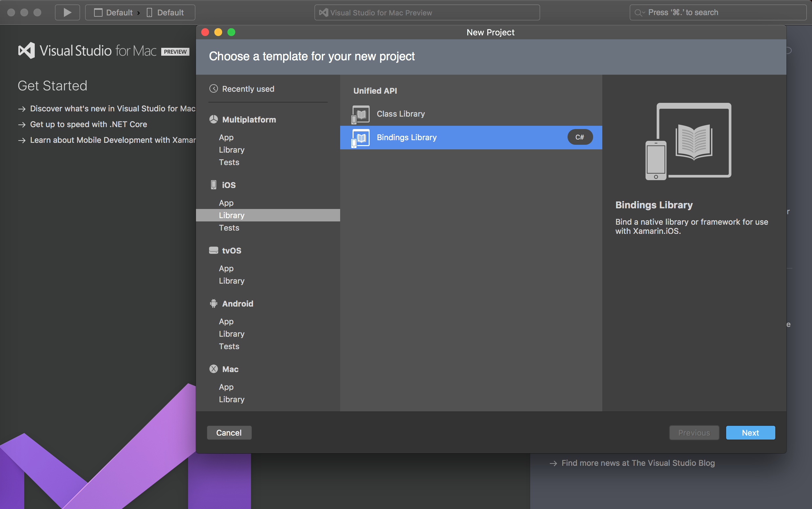Select App under tvOS
The image size is (812, 509).
click(x=226, y=268)
